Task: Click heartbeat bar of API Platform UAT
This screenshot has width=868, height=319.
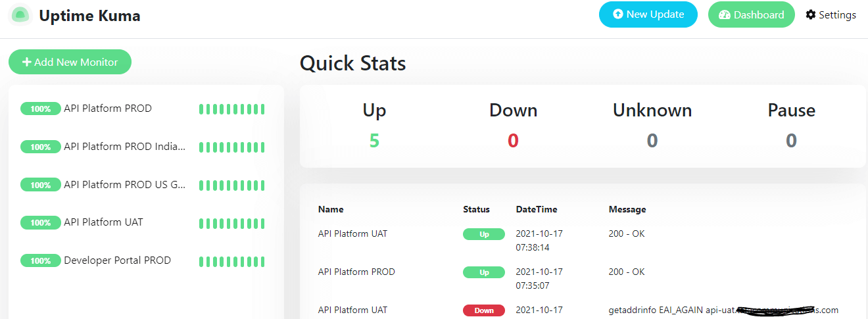Action: point(231,223)
